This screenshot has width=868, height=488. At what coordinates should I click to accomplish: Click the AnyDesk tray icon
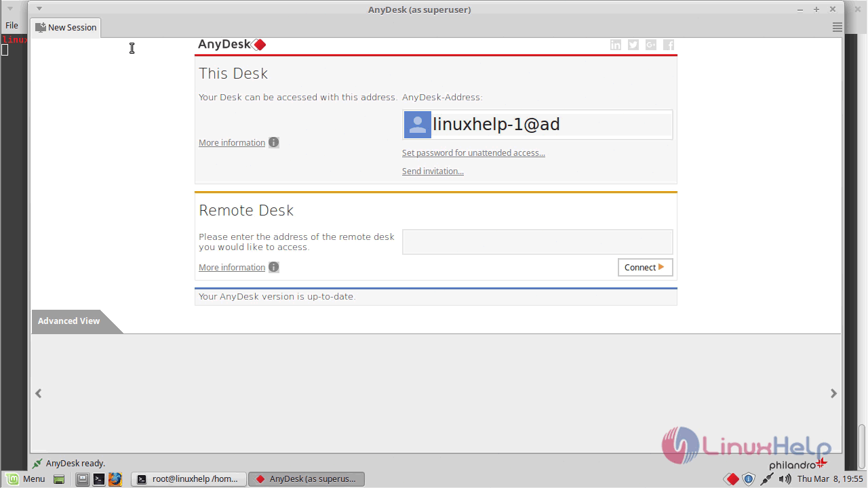731,479
